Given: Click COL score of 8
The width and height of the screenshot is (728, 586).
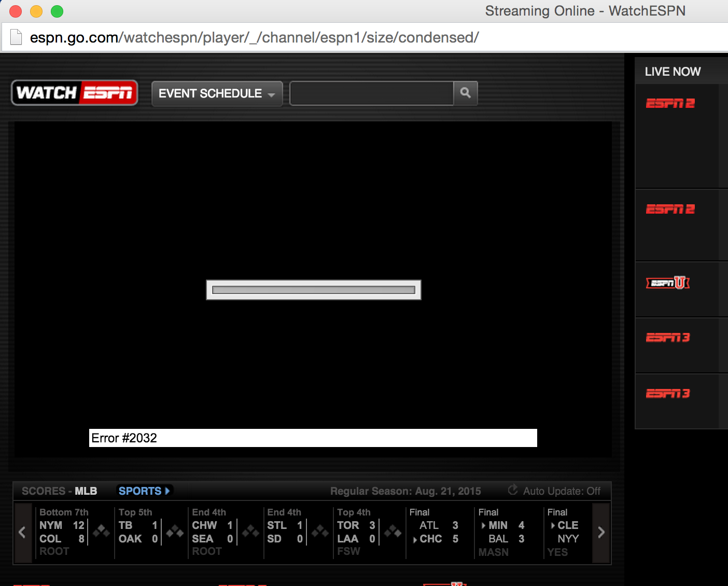Looking at the screenshot, I should [81, 539].
